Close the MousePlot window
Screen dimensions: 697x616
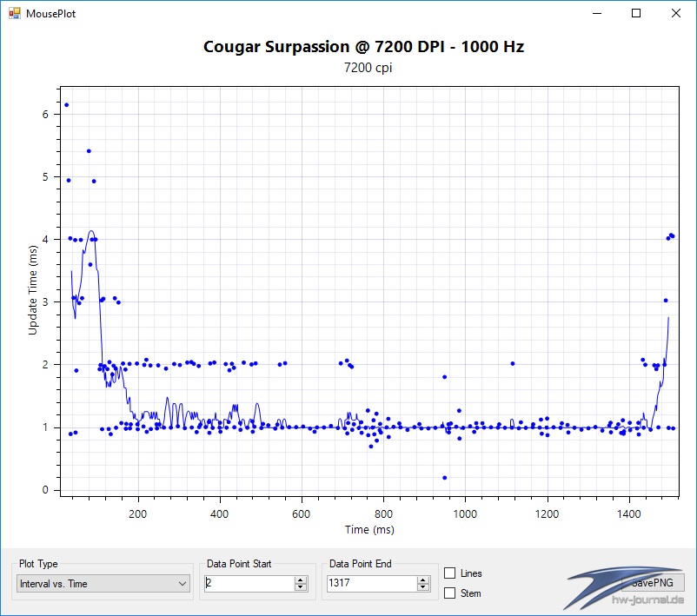[x=675, y=13]
